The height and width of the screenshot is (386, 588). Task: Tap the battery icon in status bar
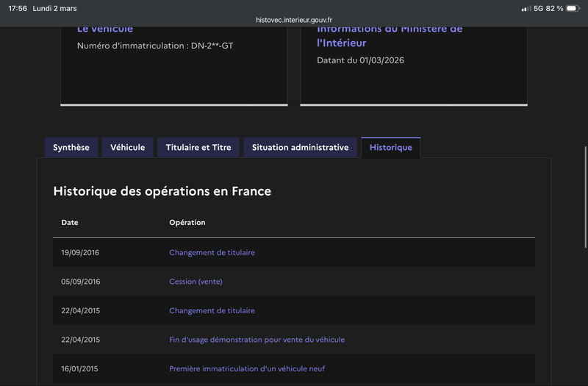click(573, 8)
